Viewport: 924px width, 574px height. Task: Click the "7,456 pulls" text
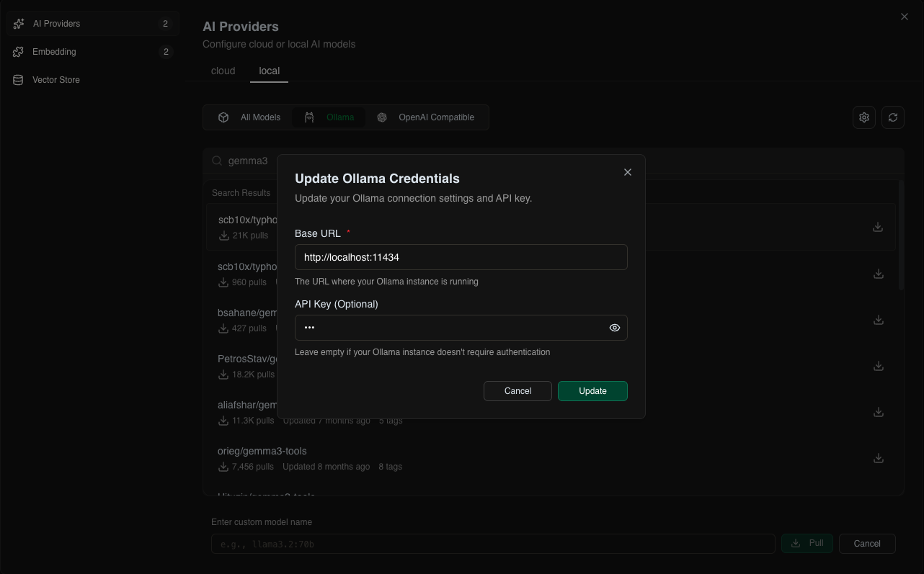click(x=253, y=467)
